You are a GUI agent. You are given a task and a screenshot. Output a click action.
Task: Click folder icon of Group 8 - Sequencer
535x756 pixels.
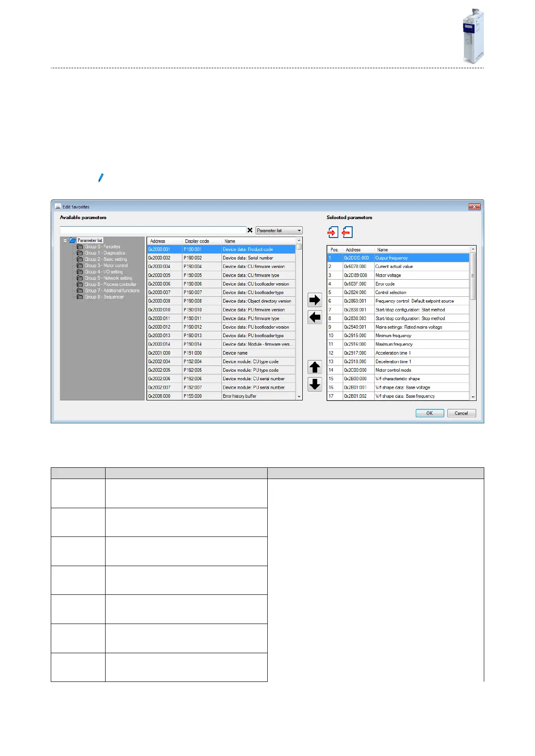click(80, 297)
